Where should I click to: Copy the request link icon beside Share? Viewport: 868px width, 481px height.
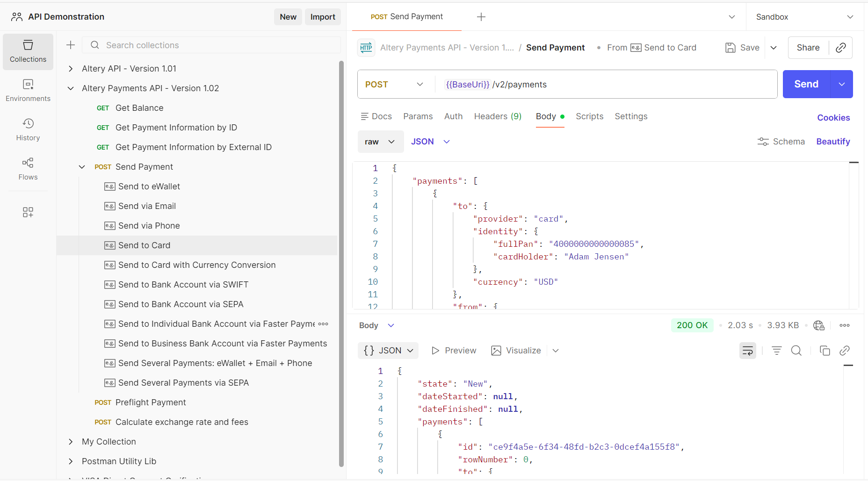point(841,48)
